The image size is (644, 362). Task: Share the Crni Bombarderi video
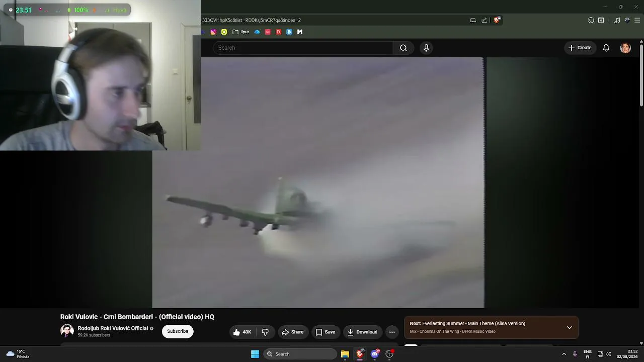pyautogui.click(x=292, y=332)
